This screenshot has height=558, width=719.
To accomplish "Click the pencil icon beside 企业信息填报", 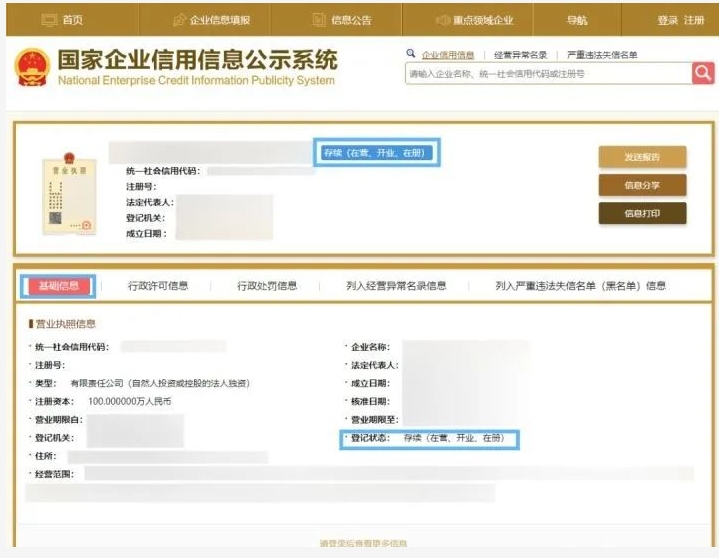I will pos(179,20).
